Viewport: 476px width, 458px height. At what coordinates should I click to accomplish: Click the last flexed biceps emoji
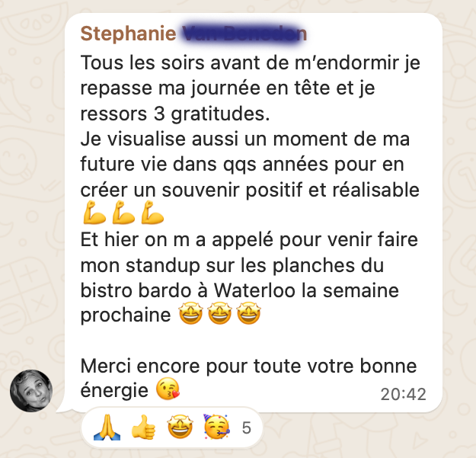[152, 213]
